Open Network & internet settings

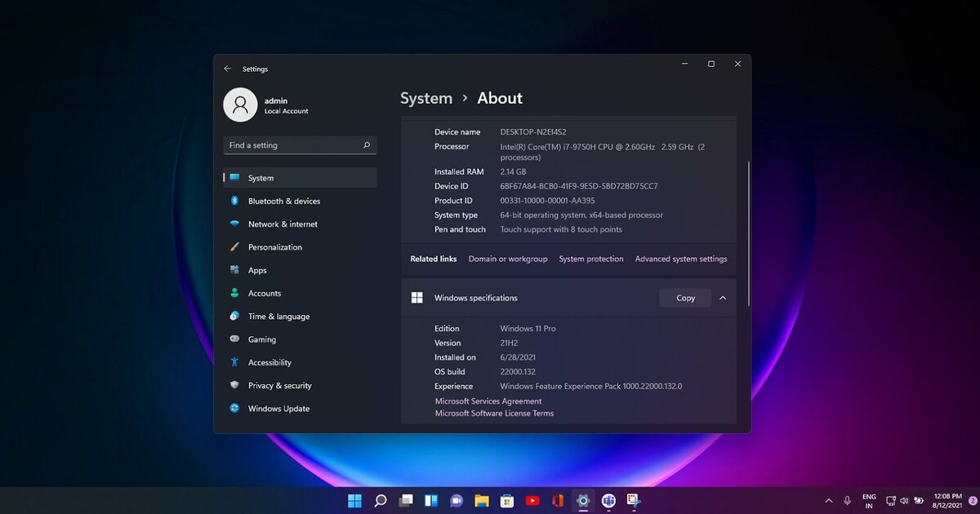pos(283,224)
